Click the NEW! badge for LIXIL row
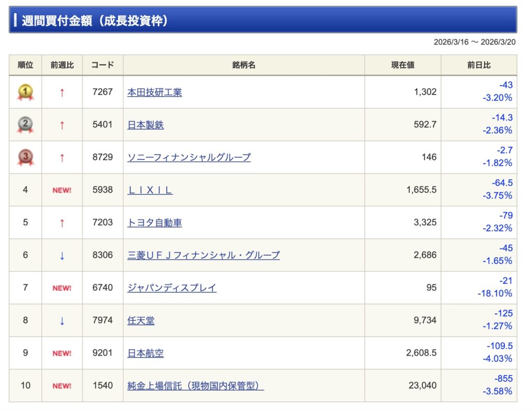The height and width of the screenshot is (411, 532). point(62,190)
